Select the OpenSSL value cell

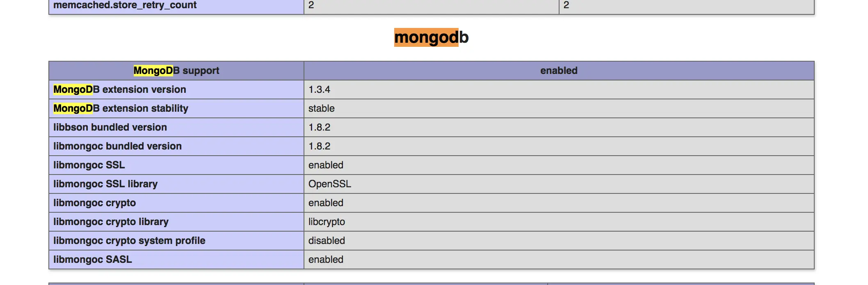tap(559, 184)
